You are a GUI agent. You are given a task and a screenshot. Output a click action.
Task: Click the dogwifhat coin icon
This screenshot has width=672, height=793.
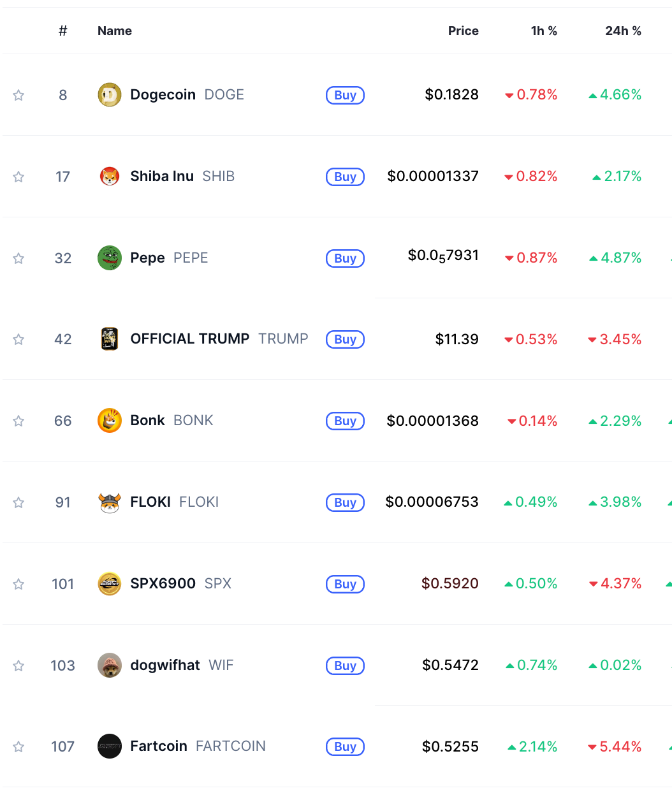pyautogui.click(x=109, y=665)
